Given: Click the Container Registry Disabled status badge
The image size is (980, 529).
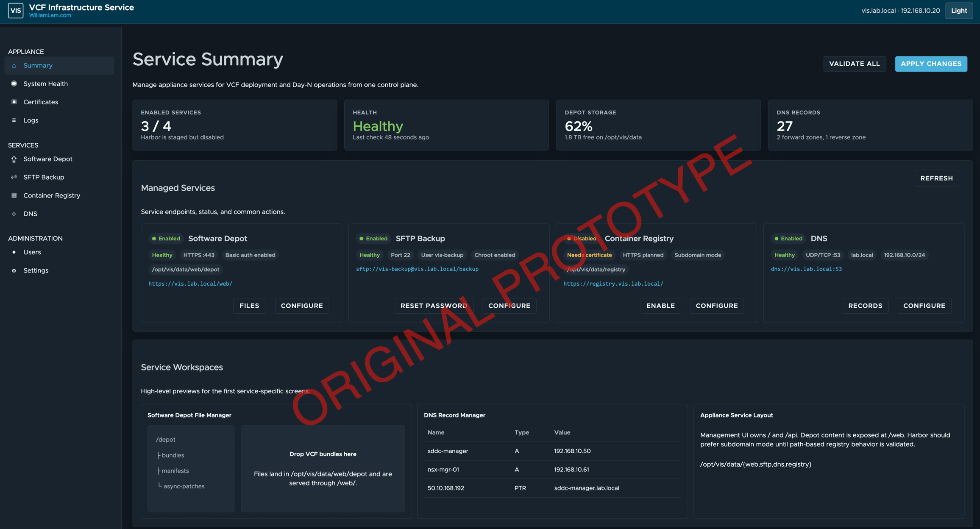Looking at the screenshot, I should click(581, 239).
